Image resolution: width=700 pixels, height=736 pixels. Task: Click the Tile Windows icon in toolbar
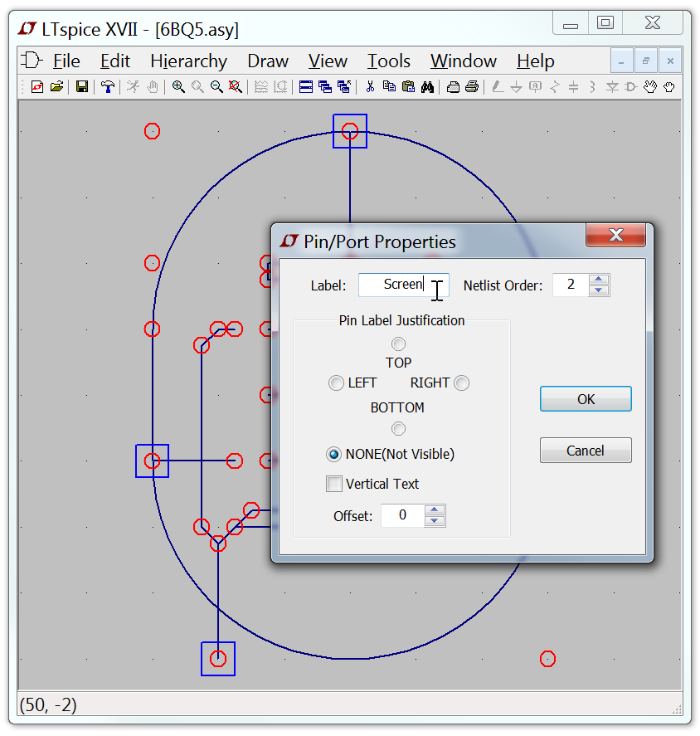[306, 86]
